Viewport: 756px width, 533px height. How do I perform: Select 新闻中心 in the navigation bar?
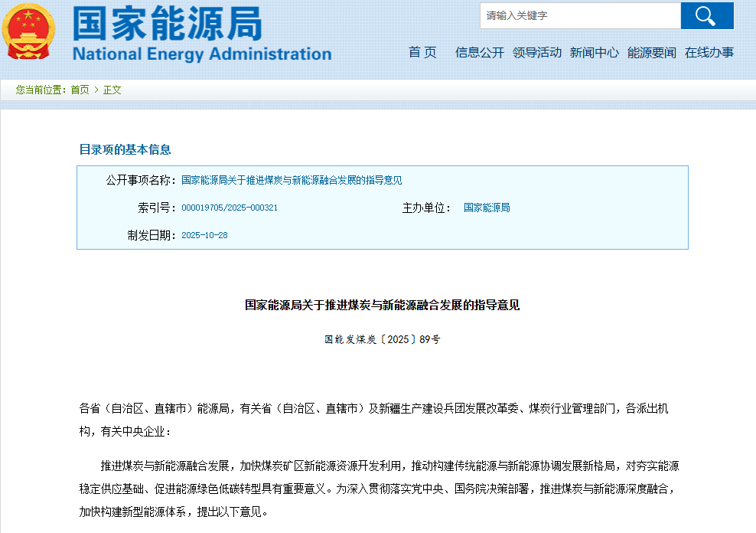coord(595,52)
